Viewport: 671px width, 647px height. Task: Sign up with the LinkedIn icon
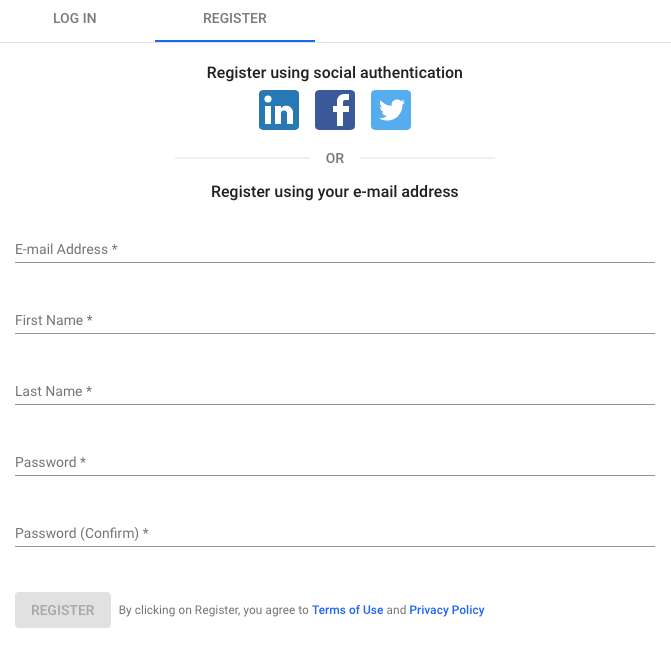point(279,110)
